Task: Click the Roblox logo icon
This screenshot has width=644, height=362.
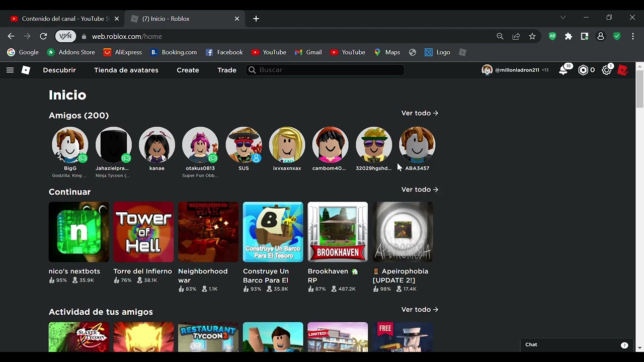Action: [x=26, y=70]
